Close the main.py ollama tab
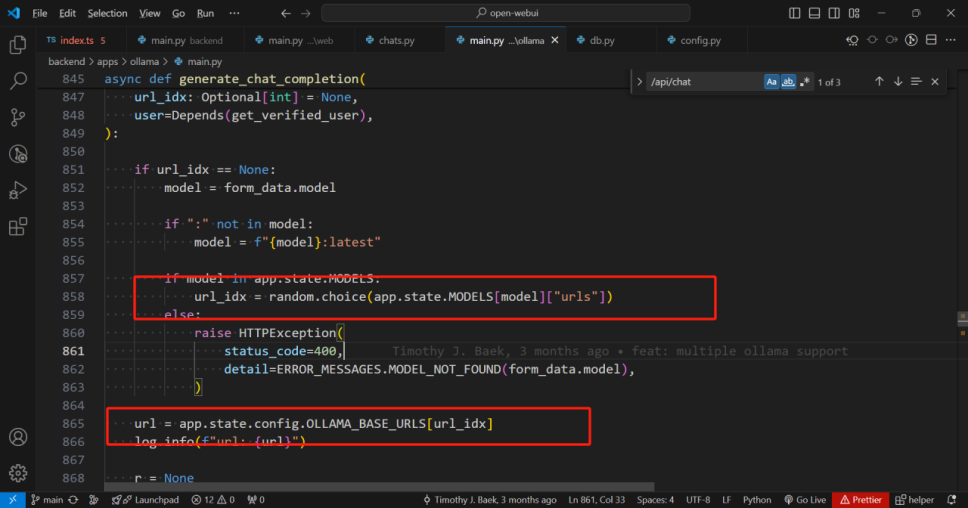Viewport: 968px width, 508px height. tap(554, 40)
